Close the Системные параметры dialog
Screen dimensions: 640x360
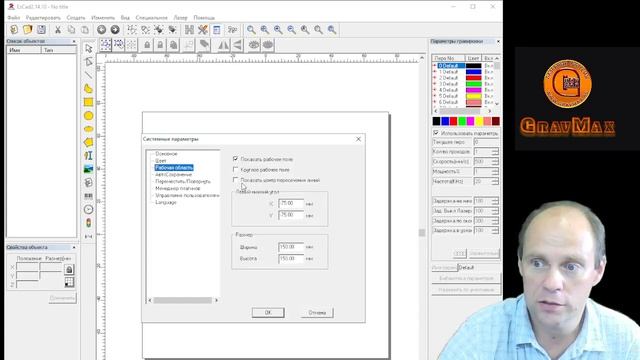pyautogui.click(x=358, y=139)
